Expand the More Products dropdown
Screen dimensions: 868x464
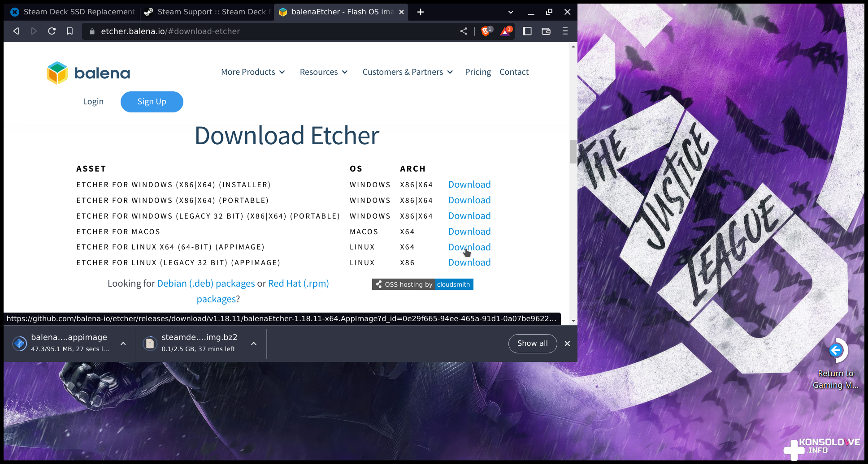(253, 72)
